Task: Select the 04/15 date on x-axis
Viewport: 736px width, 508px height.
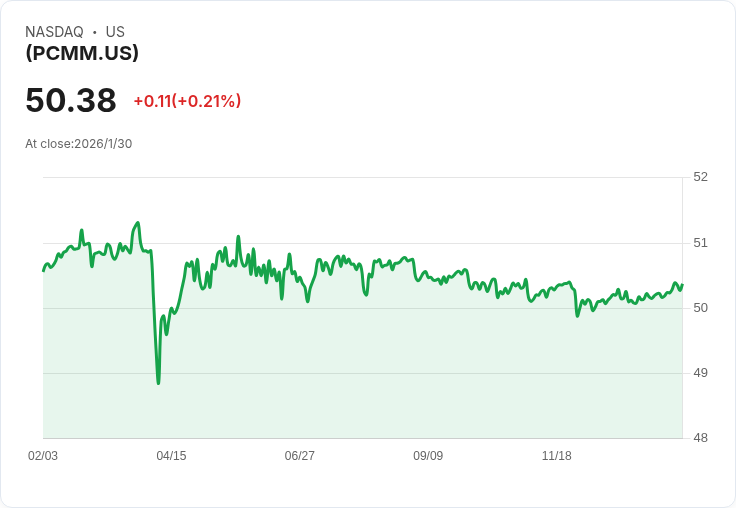Action: coord(171,455)
